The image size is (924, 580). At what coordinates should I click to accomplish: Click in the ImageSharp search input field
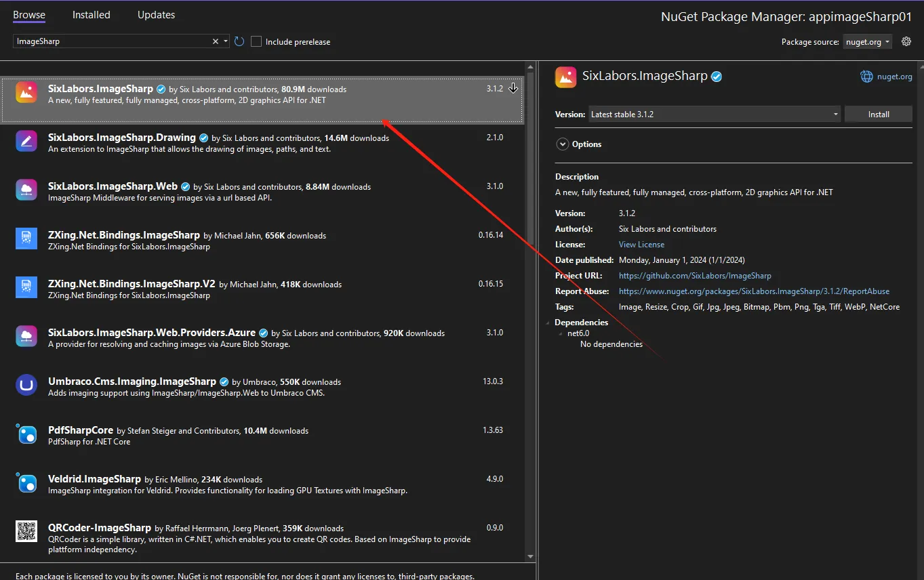point(112,41)
